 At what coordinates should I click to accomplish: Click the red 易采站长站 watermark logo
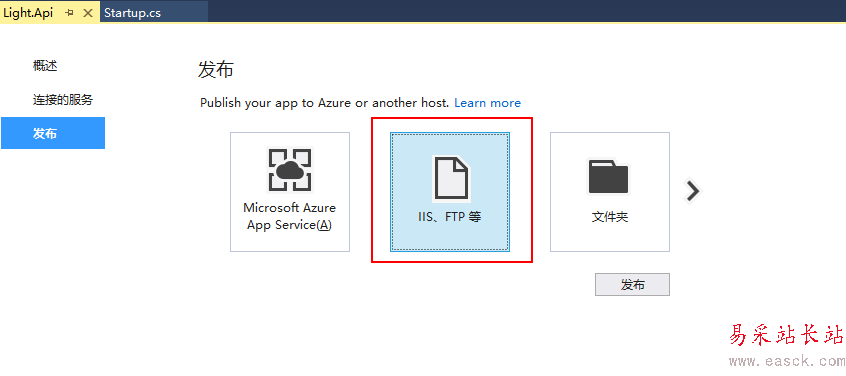786,336
